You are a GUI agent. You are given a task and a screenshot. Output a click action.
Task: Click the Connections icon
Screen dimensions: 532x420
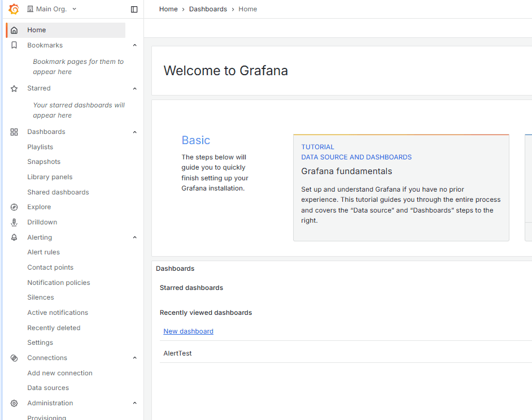click(x=14, y=358)
